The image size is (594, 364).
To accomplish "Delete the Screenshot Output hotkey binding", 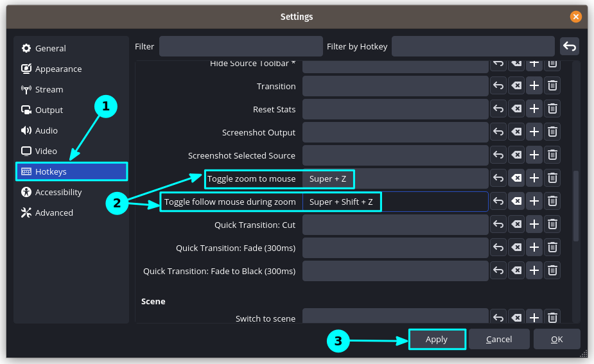I will tap(552, 132).
